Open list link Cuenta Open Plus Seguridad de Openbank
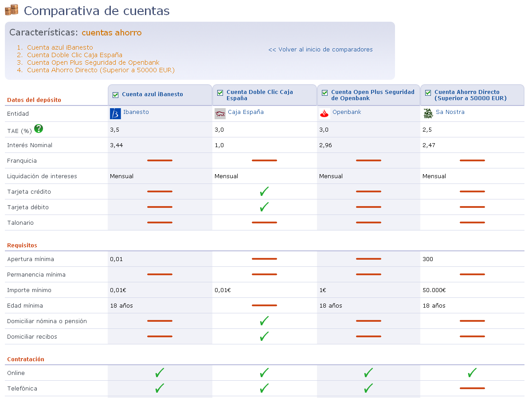This screenshot has width=532, height=398. (93, 62)
